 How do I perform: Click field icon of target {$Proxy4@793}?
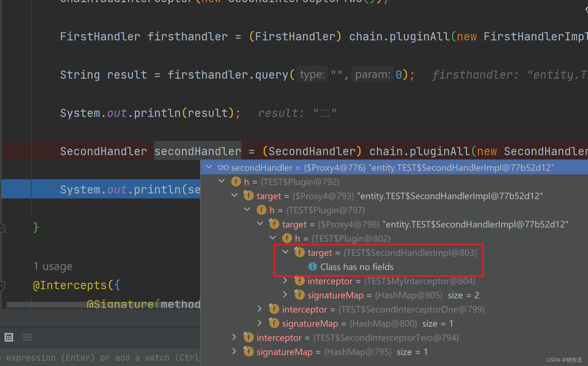click(249, 195)
